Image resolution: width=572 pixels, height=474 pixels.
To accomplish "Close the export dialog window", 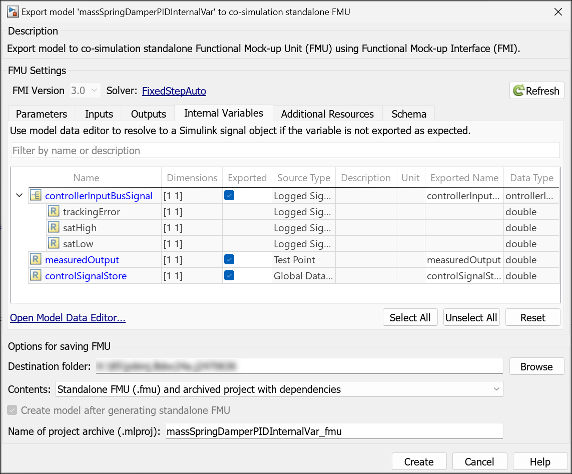I will point(558,12).
